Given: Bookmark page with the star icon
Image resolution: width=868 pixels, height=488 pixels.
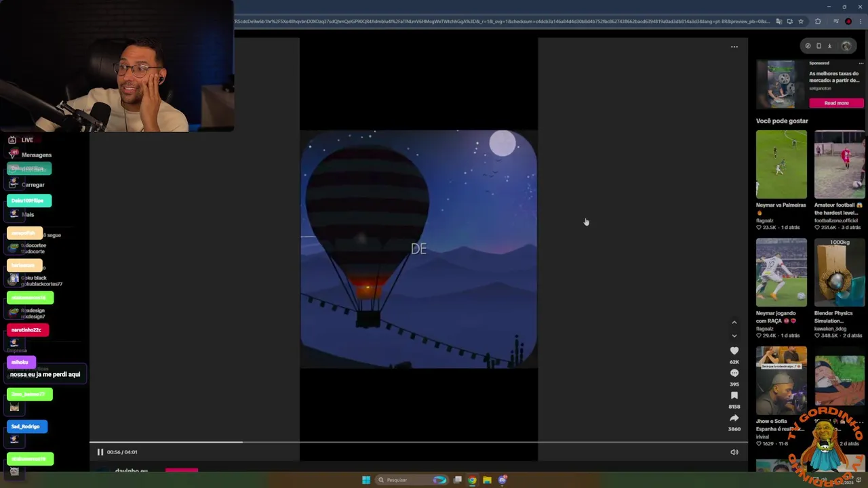Looking at the screenshot, I should [800, 22].
